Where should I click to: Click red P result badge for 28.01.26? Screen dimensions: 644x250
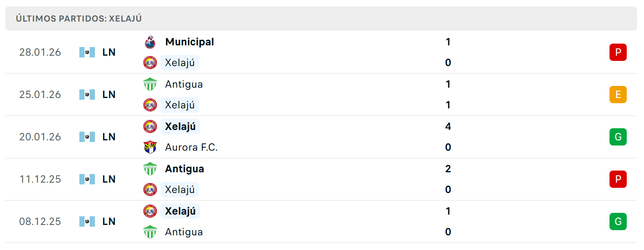(618, 52)
